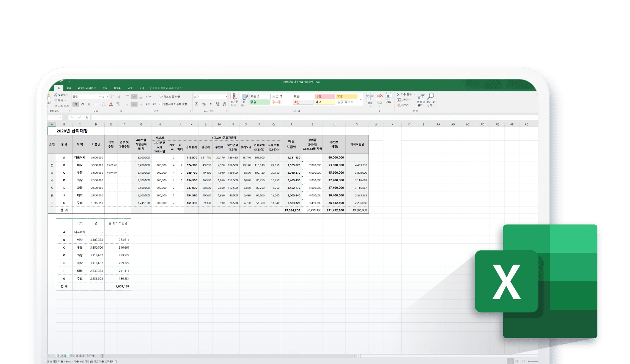Choose the red font color swatch

(x=111, y=104)
